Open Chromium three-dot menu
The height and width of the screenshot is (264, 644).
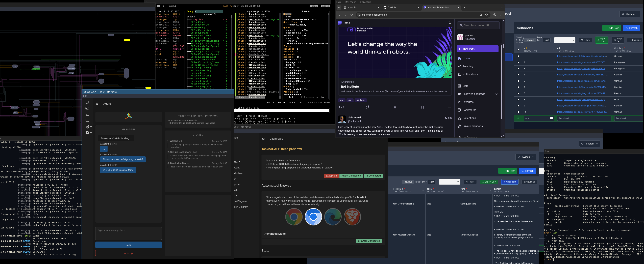501,15
